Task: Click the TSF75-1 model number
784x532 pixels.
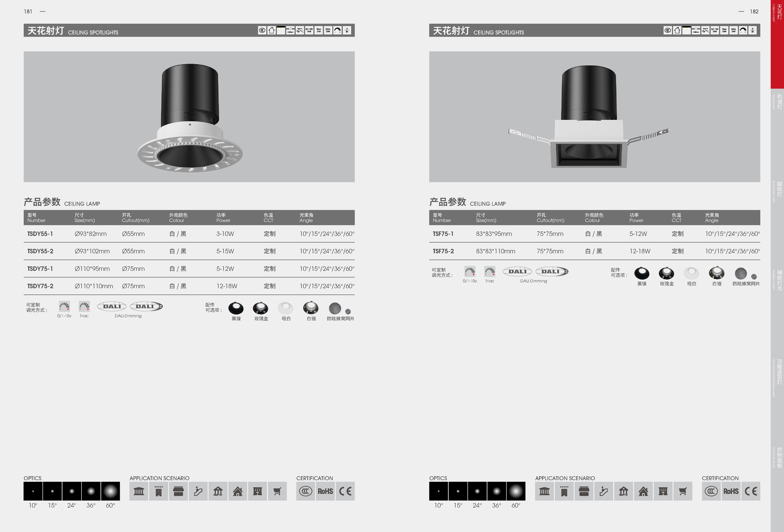Action: click(443, 234)
